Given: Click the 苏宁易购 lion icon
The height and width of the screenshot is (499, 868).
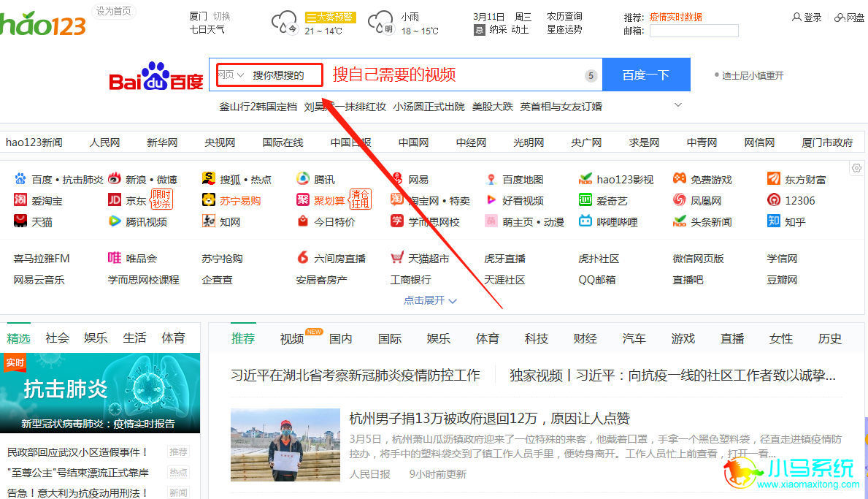Looking at the screenshot, I should [209, 200].
